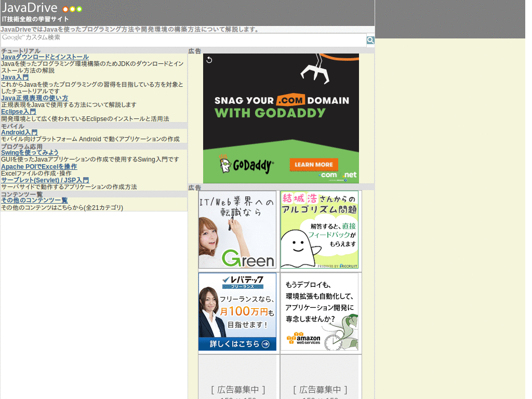Image resolution: width=532 pixels, height=399 pixels.
Task: Click the IT技術全般の学習サイト subtitle
Action: 35,19
